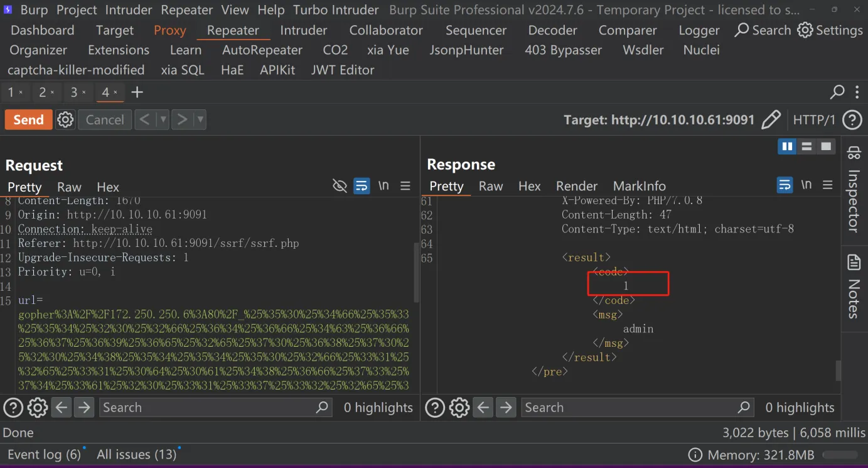Select Repeater request tab 2
Screen dimensions: 868x468
43,92
